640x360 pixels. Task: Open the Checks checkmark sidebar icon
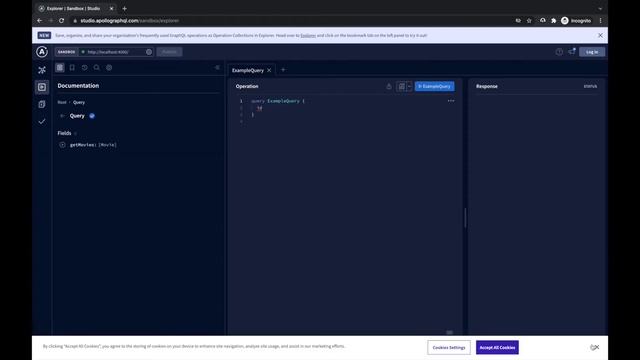pos(42,122)
